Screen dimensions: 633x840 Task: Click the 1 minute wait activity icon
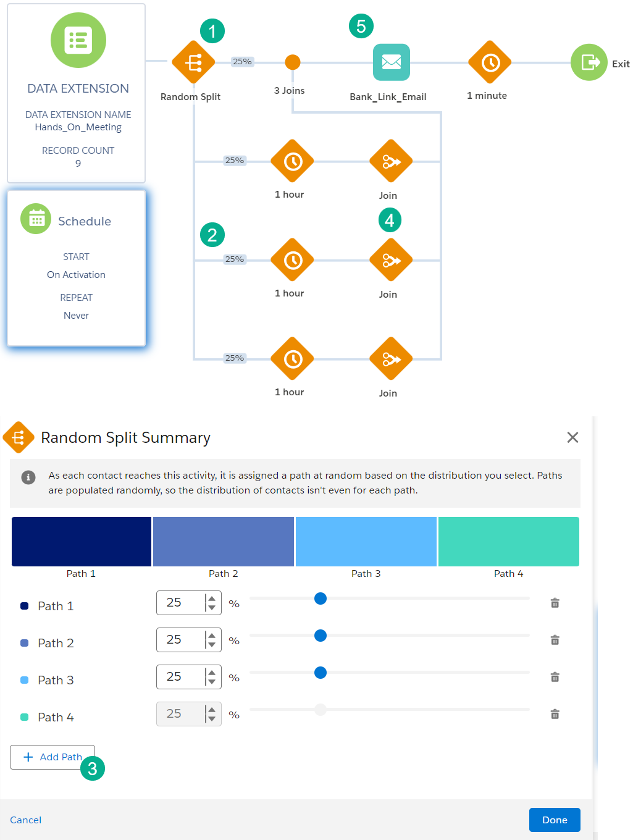tap(489, 62)
